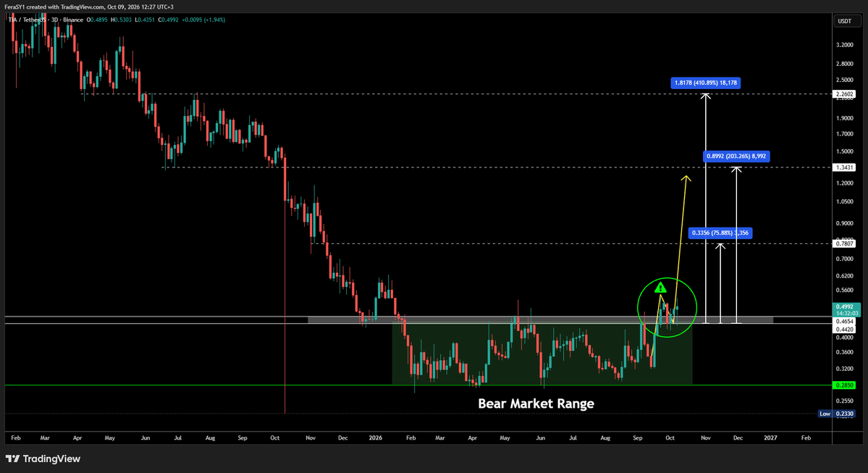Click the 1.2000 price scale value
The image size is (868, 473).
[845, 183]
